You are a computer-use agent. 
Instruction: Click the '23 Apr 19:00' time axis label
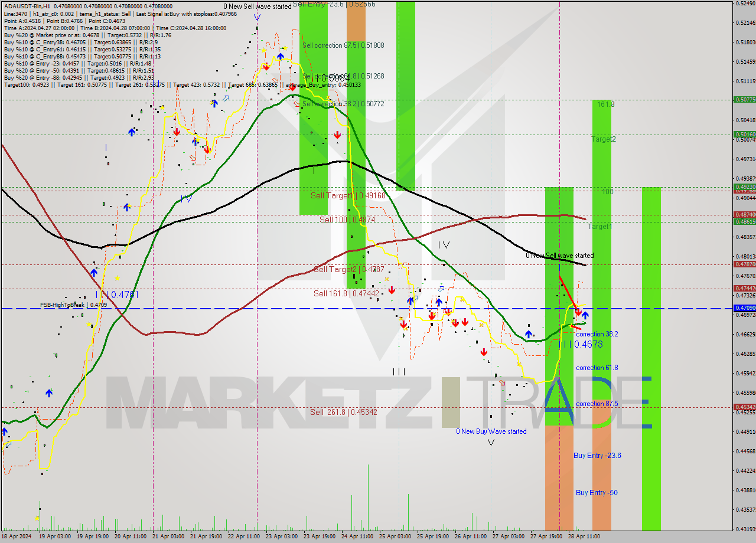coord(320,537)
